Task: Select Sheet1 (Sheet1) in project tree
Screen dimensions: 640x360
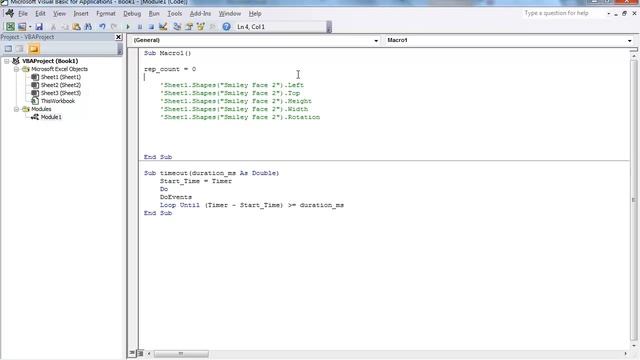Action: [x=60, y=77]
